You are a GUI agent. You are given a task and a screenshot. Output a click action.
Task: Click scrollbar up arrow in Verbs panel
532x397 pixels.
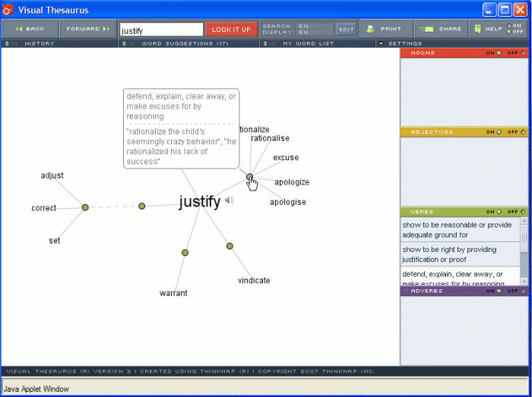(524, 221)
